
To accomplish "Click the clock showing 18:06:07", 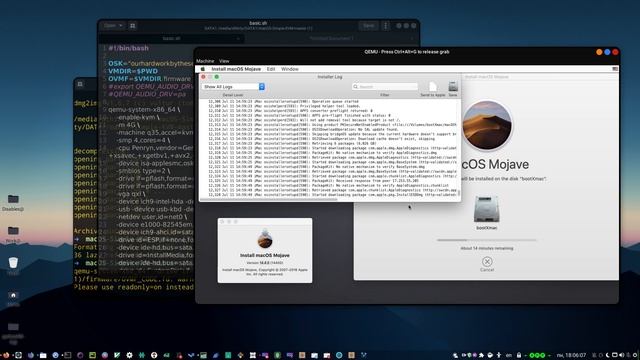I will click(571, 356).
